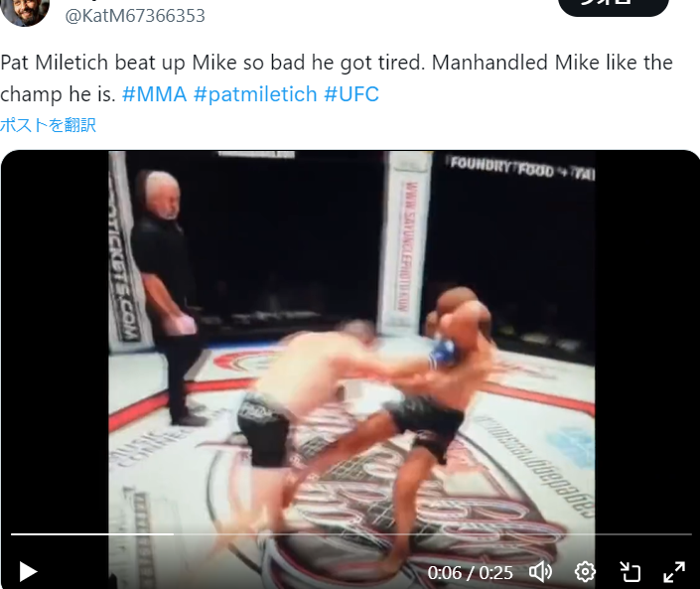The width and height of the screenshot is (700, 589).
Task: Seek near the end of the video progress bar
Action: tap(669, 534)
